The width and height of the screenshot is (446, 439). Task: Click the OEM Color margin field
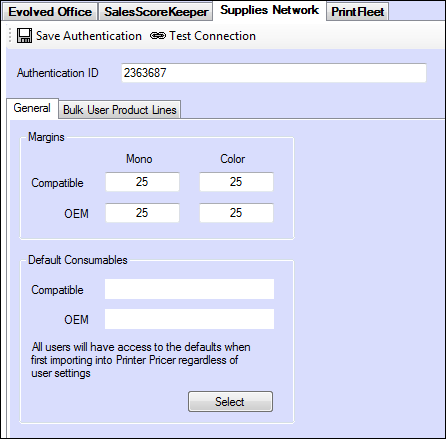[236, 213]
